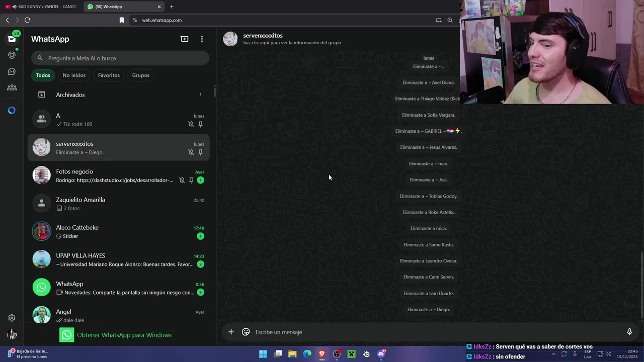Select the Favoritos filter
644x362 pixels.
point(109,75)
